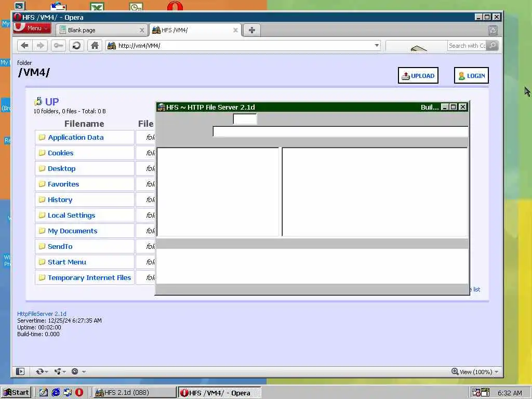
Task: Click the Search with field
Action: 467,46
